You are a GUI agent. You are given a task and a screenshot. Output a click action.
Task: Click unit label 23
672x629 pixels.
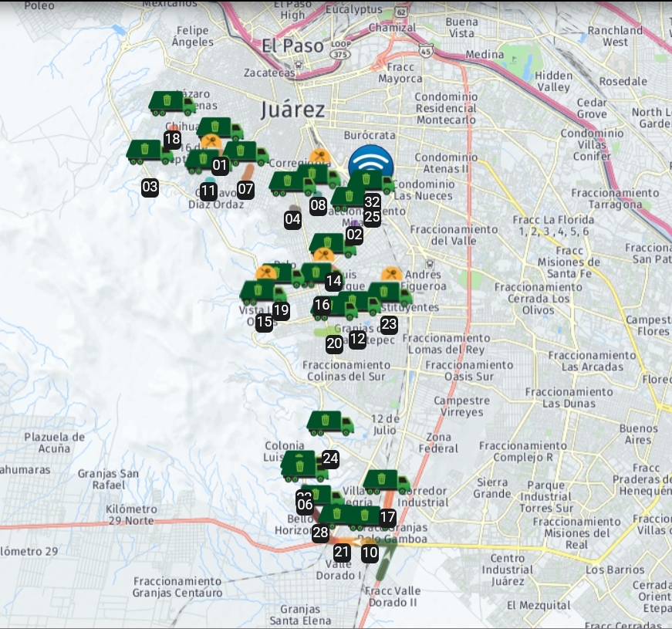point(389,325)
